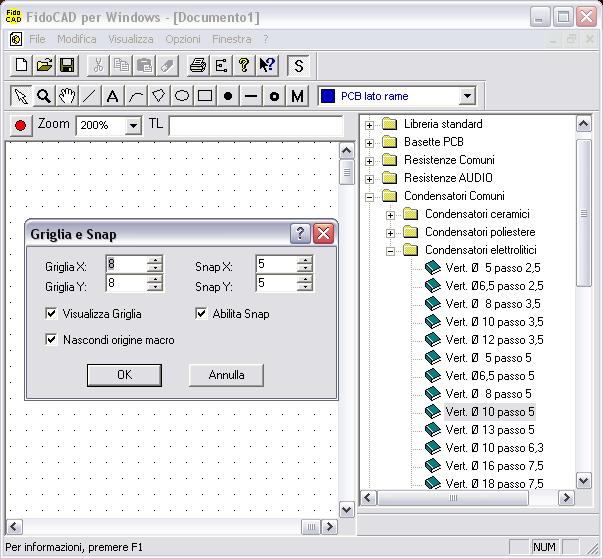This screenshot has width=603, height=559.
Task: Click OK in Griglia e Snap dialog
Action: (x=124, y=375)
